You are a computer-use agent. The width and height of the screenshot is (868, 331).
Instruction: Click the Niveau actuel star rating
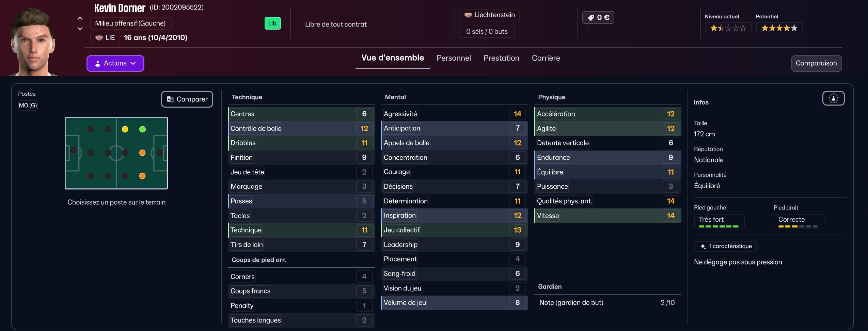[728, 28]
